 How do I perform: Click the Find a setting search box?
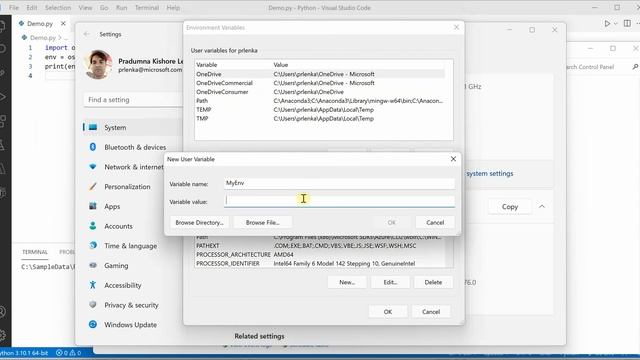133,100
